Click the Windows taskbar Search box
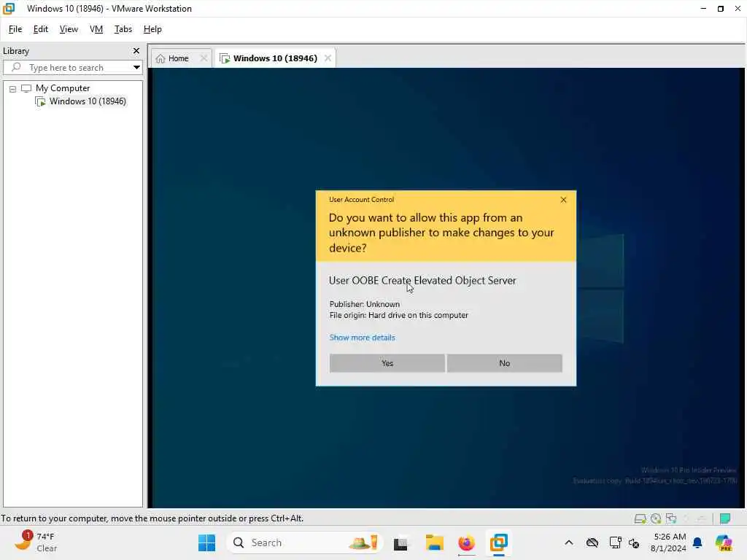The image size is (747, 560). pos(305,542)
